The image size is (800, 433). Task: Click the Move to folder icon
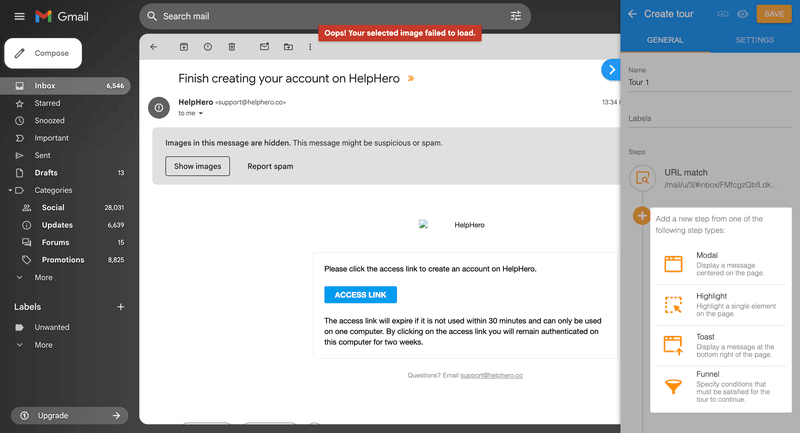pyautogui.click(x=288, y=47)
